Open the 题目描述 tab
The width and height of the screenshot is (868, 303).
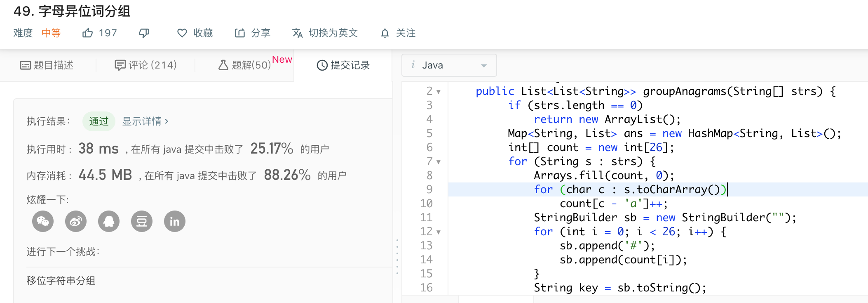pyautogui.click(x=47, y=65)
